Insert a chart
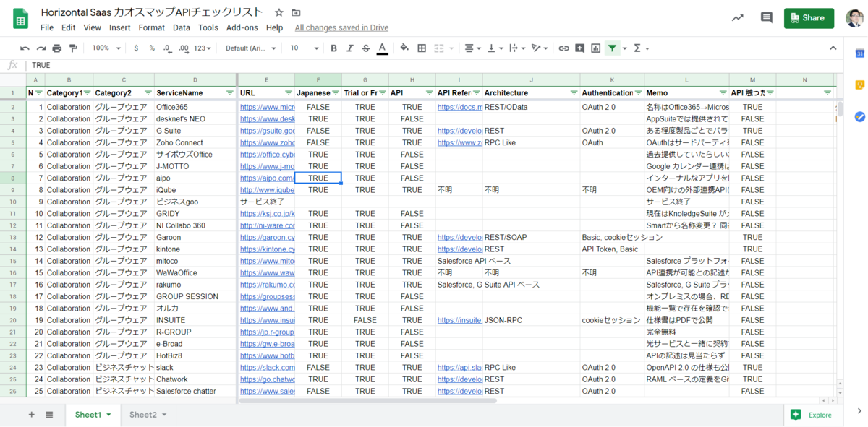The image size is (868, 427). point(595,48)
